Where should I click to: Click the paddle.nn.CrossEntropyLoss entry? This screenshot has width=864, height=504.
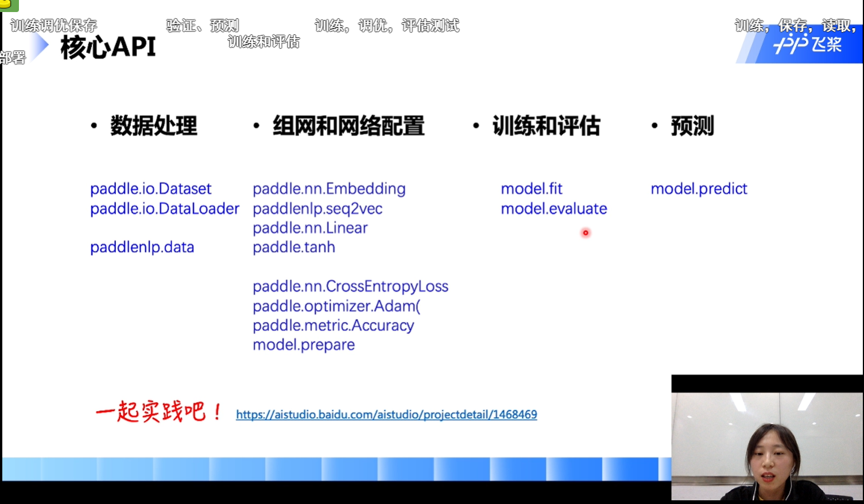350,286
